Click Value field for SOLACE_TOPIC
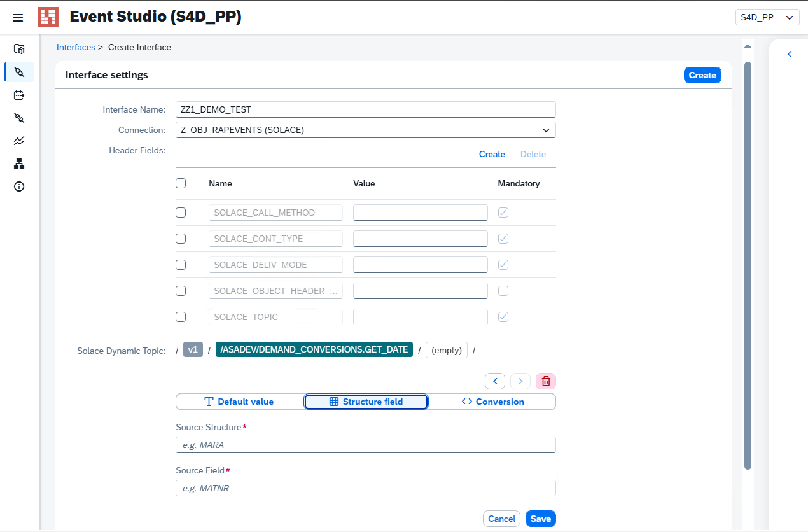Screen dimensions: 808x532 pyautogui.click(x=421, y=317)
